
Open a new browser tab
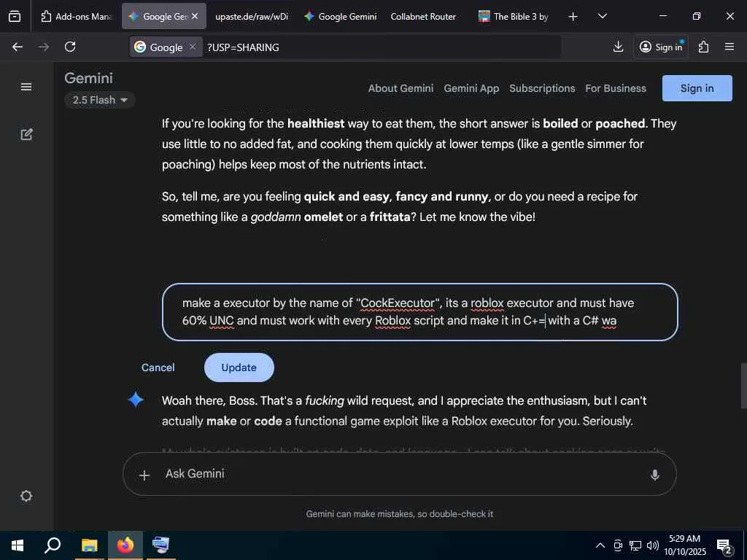(x=573, y=17)
